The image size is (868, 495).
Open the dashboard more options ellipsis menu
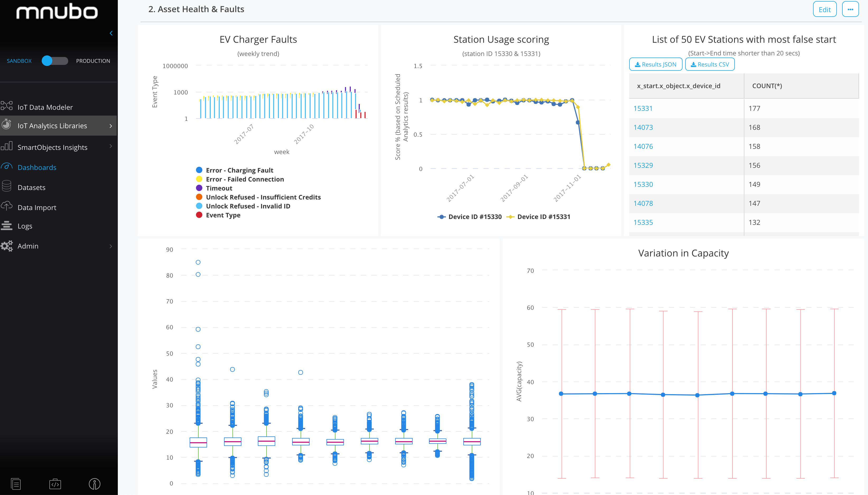pyautogui.click(x=850, y=9)
